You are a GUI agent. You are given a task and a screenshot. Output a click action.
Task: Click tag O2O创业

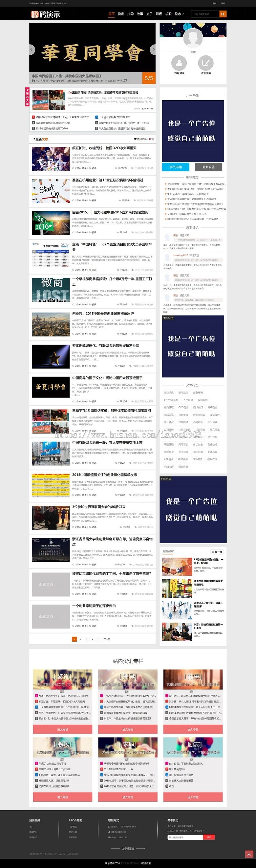183,407
